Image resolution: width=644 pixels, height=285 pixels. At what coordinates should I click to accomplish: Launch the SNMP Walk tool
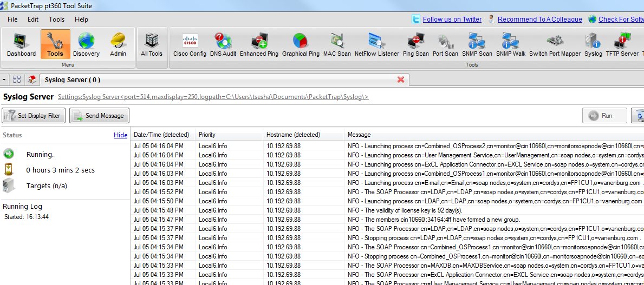[x=511, y=44]
